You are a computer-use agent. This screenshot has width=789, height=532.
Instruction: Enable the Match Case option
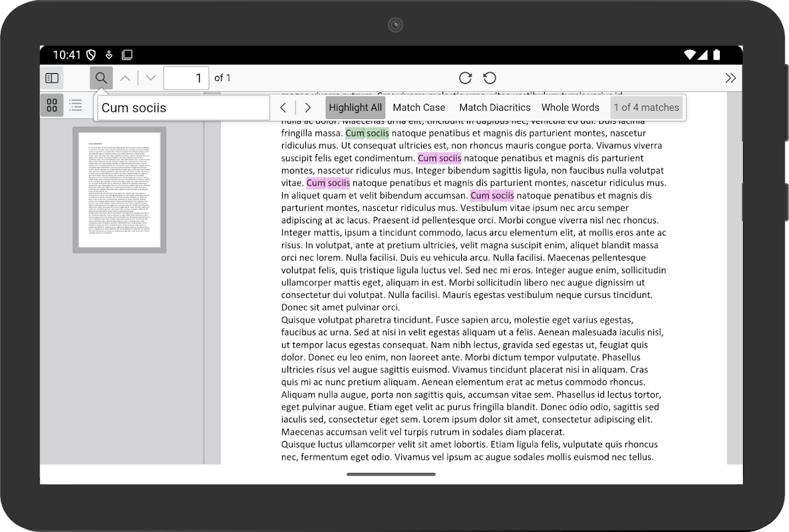click(x=418, y=108)
